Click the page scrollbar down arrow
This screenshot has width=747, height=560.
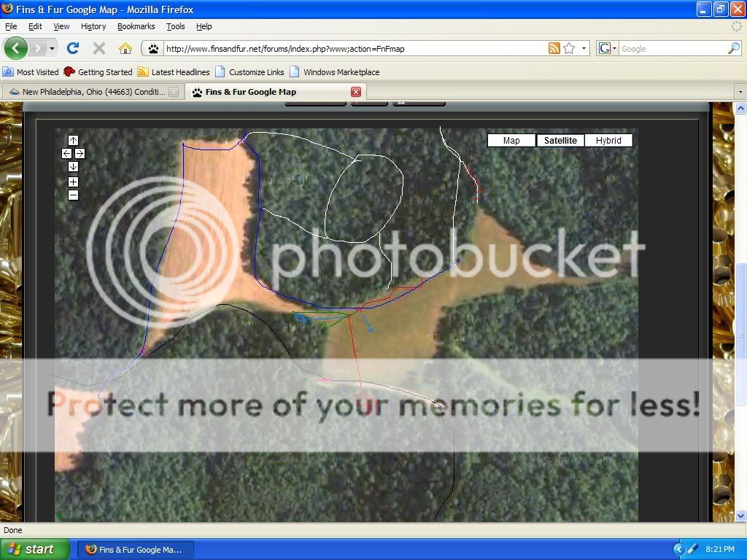[x=740, y=516]
